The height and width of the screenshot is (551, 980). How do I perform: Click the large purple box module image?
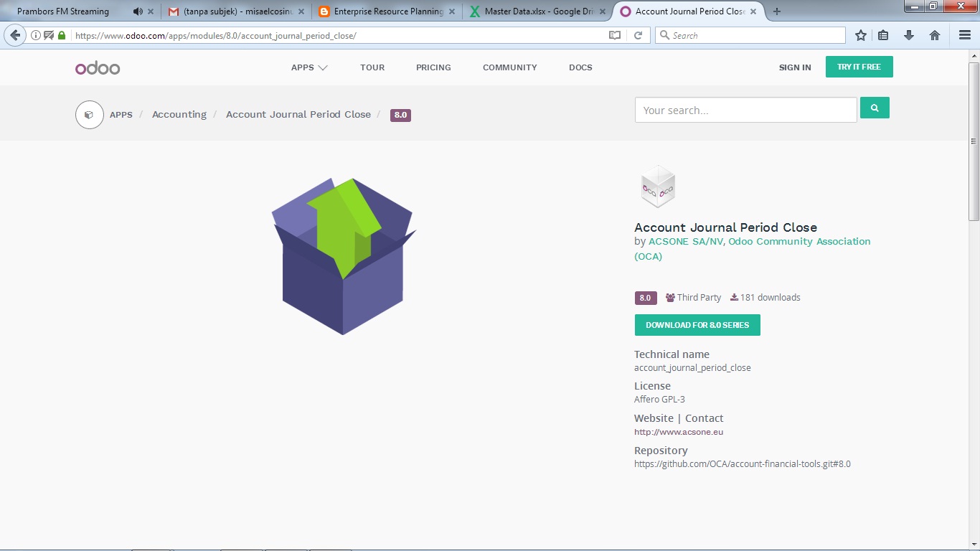tap(344, 256)
